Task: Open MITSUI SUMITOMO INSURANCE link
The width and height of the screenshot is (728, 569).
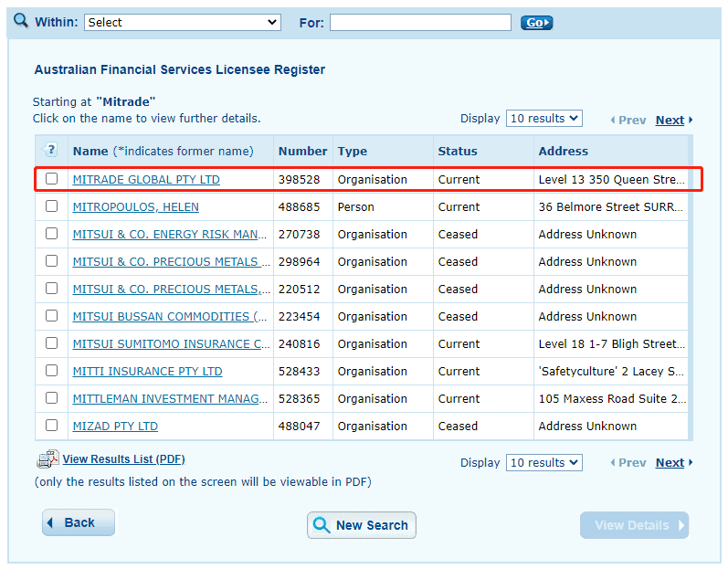Action: 171,344
